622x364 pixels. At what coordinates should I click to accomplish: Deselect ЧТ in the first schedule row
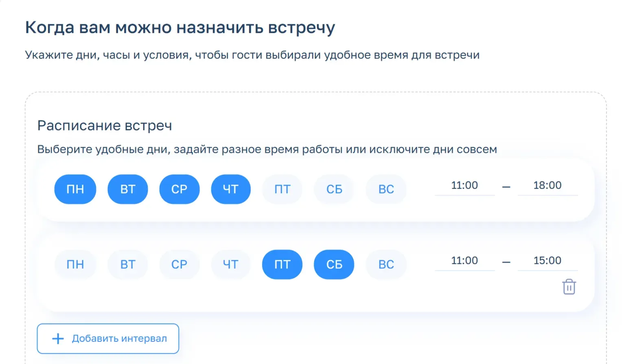(x=230, y=189)
